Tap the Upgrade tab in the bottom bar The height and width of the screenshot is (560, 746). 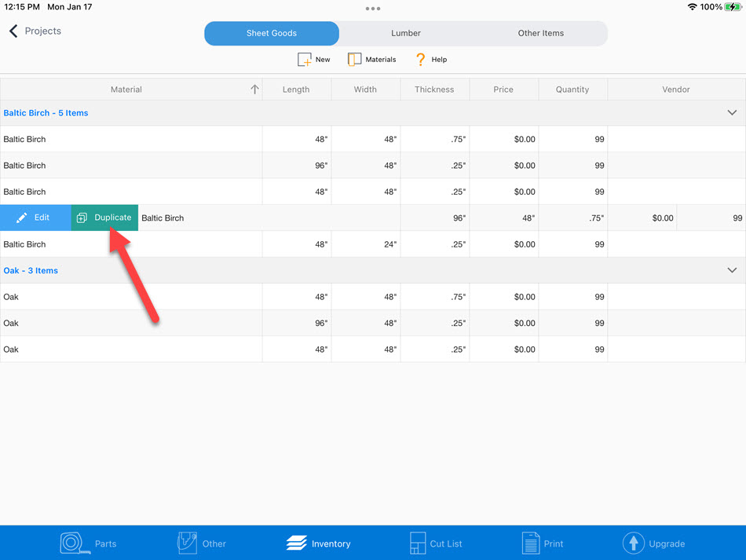click(x=653, y=544)
